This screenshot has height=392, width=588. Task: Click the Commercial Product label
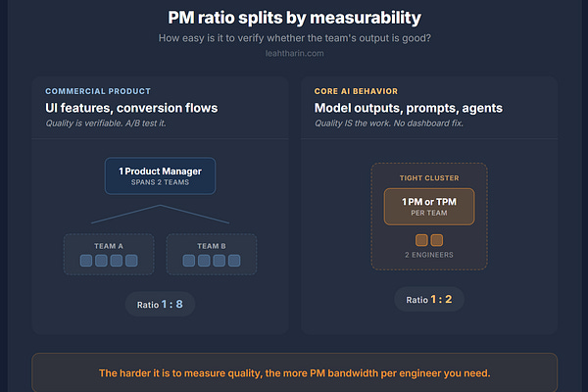point(98,91)
